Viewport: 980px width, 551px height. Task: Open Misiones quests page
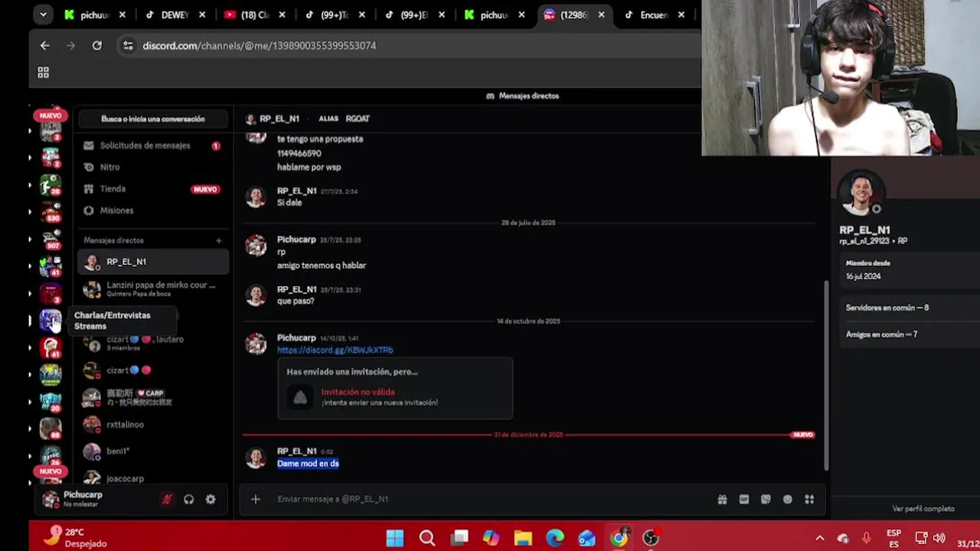[x=153, y=210]
